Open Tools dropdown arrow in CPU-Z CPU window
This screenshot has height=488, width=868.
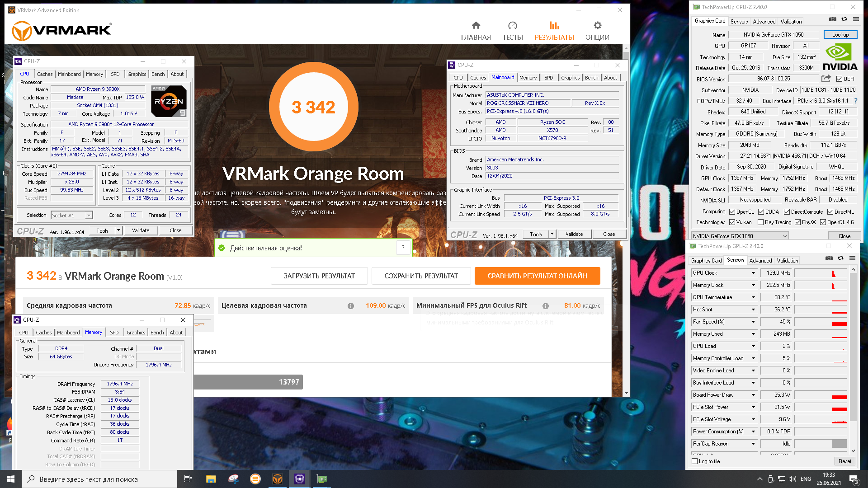[118, 230]
